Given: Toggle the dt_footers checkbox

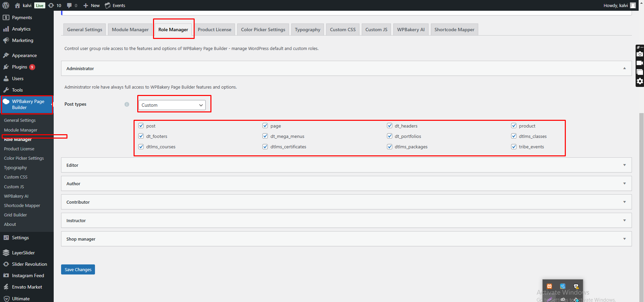Looking at the screenshot, I should [141, 136].
